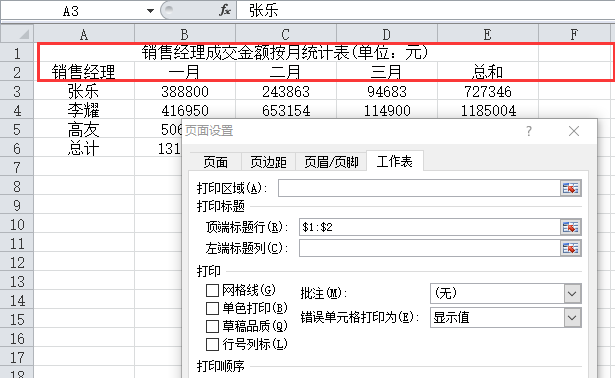Click the cell with value 727346
The height and width of the screenshot is (378, 615).
pos(488,91)
